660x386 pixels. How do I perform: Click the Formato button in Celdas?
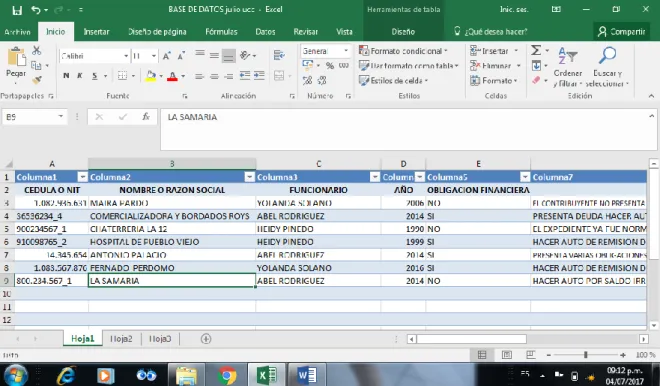pos(493,80)
